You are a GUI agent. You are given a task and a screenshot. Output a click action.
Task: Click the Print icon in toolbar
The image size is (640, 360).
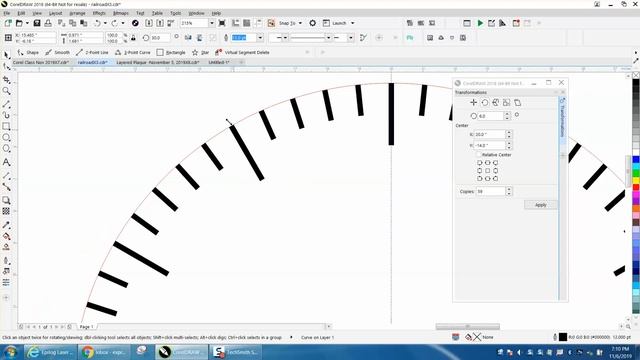coord(48,23)
